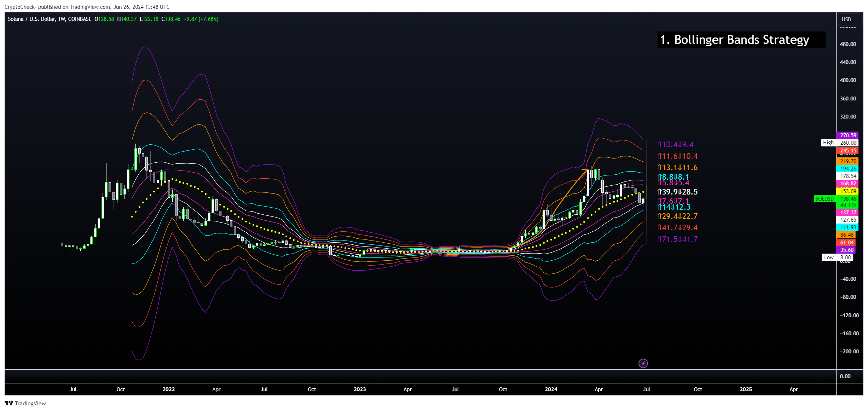Click the High tag beside 260.00
The width and height of the screenshot is (868, 411).
(x=828, y=143)
